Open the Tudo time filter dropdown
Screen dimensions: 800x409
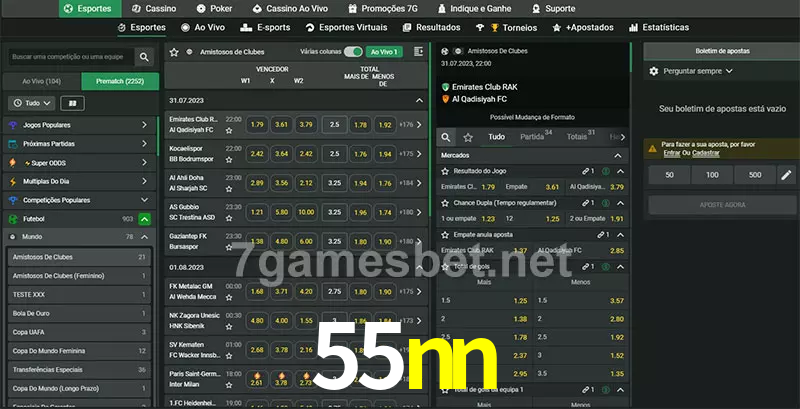tap(31, 102)
